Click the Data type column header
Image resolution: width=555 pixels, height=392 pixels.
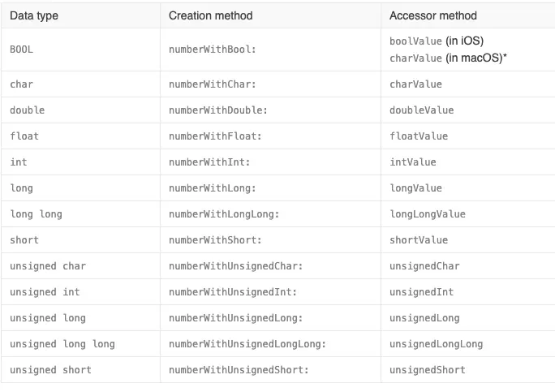[x=34, y=15]
